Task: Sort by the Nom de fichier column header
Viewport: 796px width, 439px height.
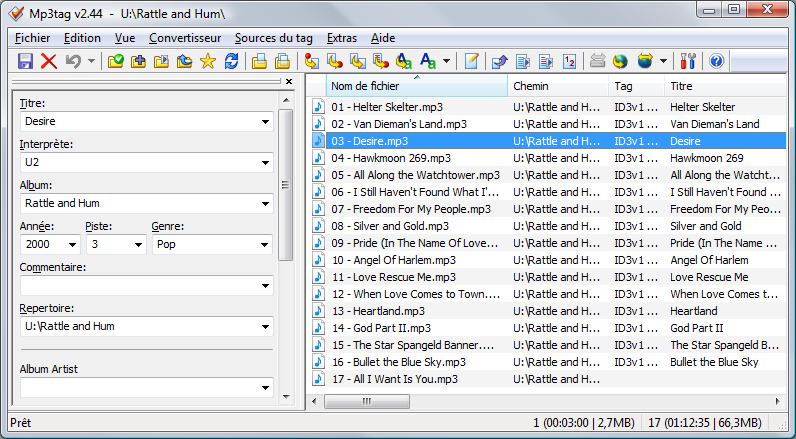Action: point(416,86)
